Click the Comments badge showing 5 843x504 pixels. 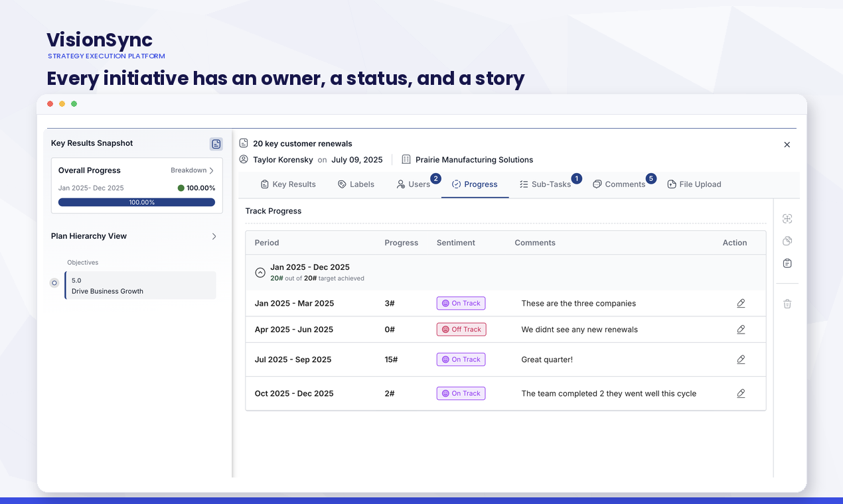(x=651, y=178)
